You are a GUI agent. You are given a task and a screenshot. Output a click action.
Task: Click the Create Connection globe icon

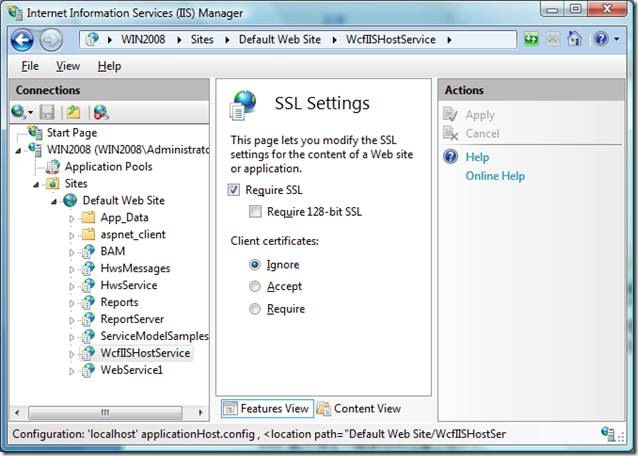tap(18, 111)
